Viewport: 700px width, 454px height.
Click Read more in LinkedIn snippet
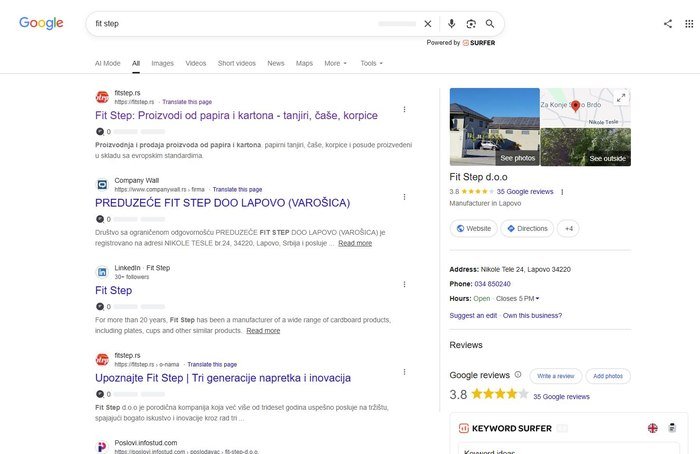tap(263, 331)
